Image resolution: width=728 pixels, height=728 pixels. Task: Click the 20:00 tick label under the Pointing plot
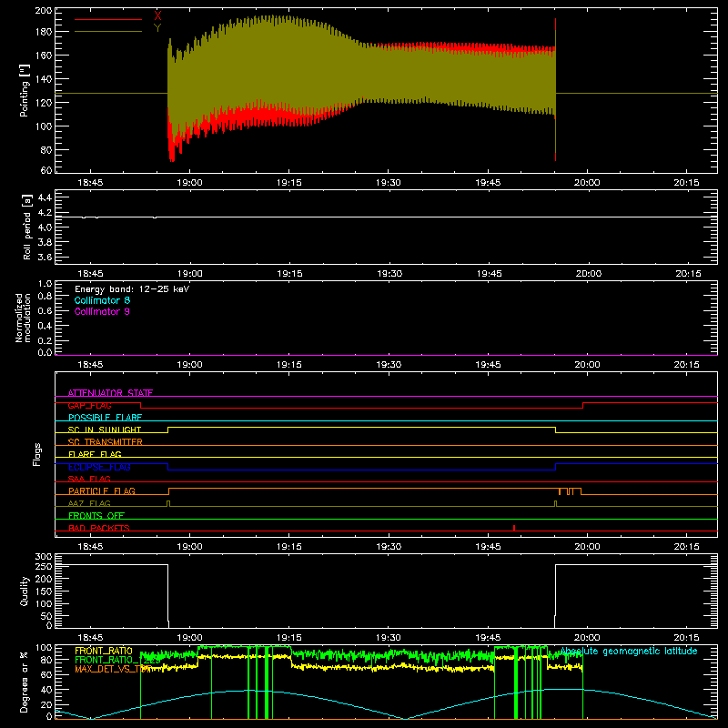587,183
